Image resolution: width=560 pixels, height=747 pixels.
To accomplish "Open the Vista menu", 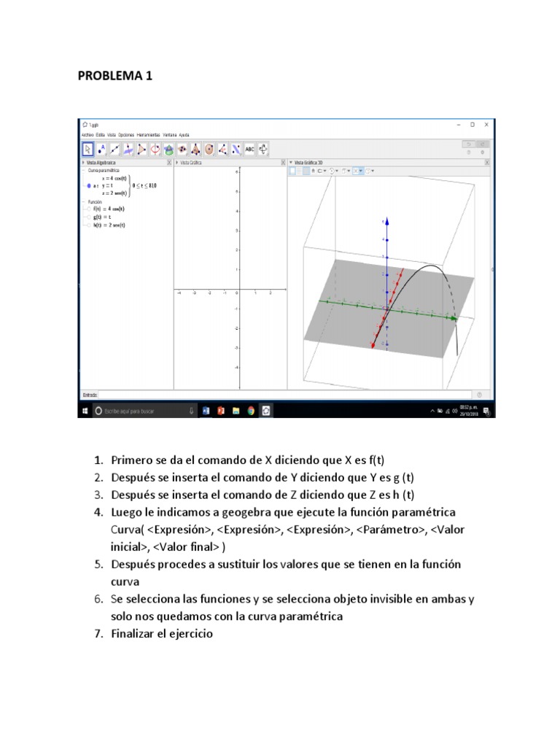I will coord(112,135).
